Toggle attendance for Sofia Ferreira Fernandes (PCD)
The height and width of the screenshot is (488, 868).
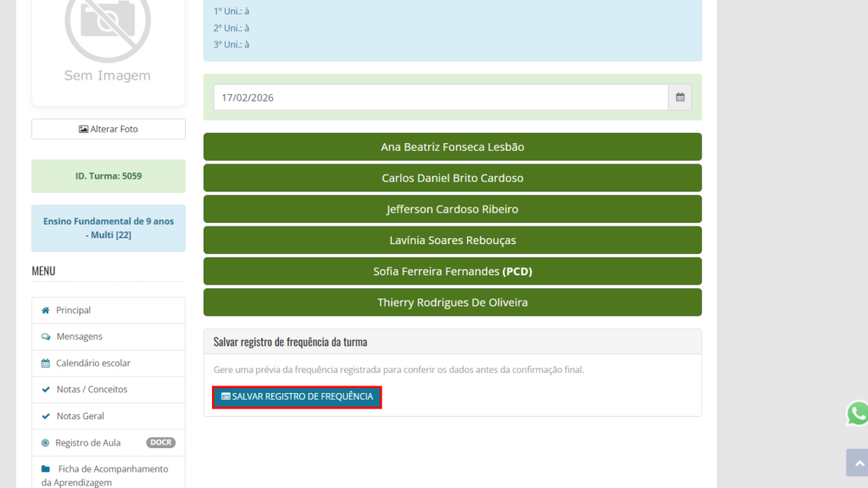(453, 272)
